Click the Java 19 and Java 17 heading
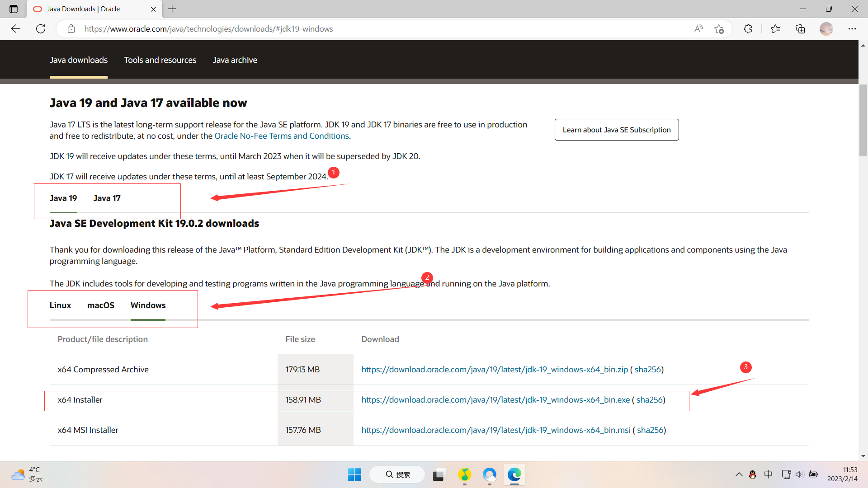Screen dimensions: 868x488 (148, 103)
